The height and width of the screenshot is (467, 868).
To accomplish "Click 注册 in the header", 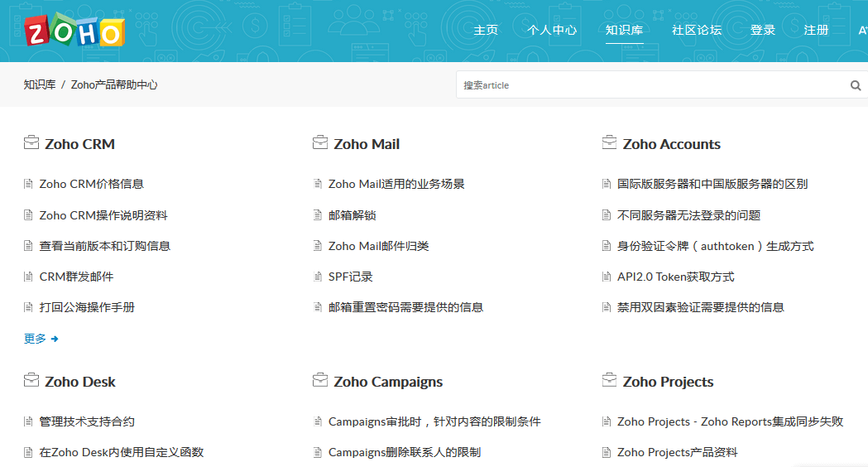I will (816, 31).
